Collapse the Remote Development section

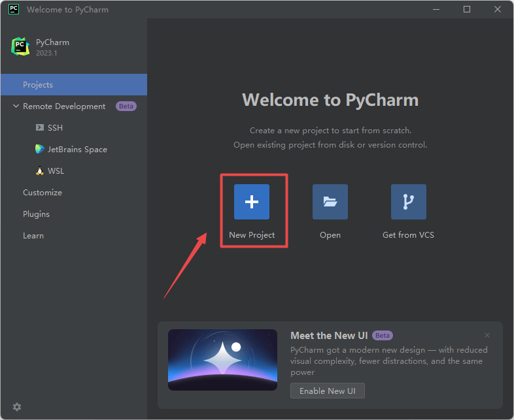click(15, 106)
